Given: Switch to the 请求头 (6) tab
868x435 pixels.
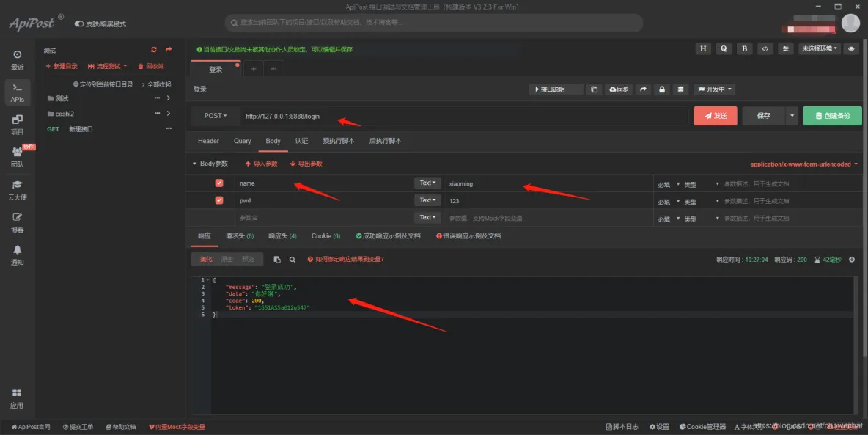Looking at the screenshot, I should click(240, 235).
